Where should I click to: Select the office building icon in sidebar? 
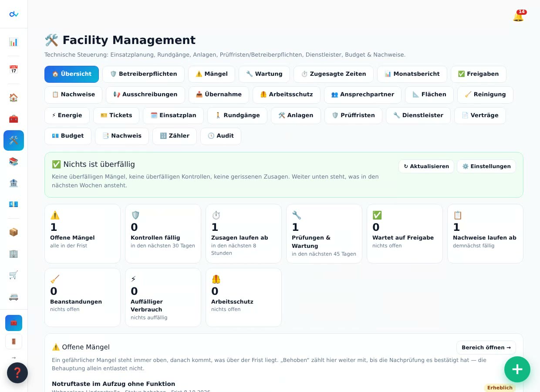(13, 253)
